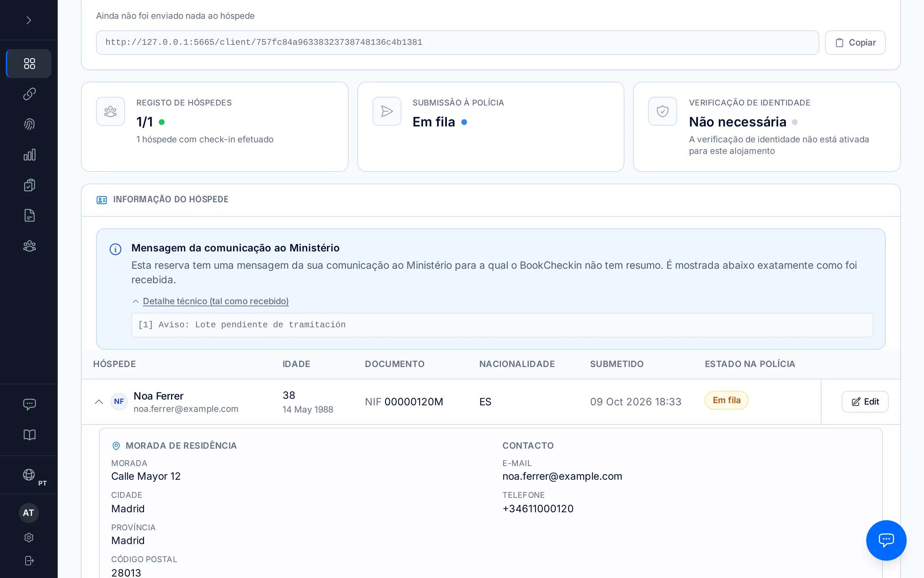Click the Verificação de Identidade shield icon
The image size is (924, 578).
(662, 111)
